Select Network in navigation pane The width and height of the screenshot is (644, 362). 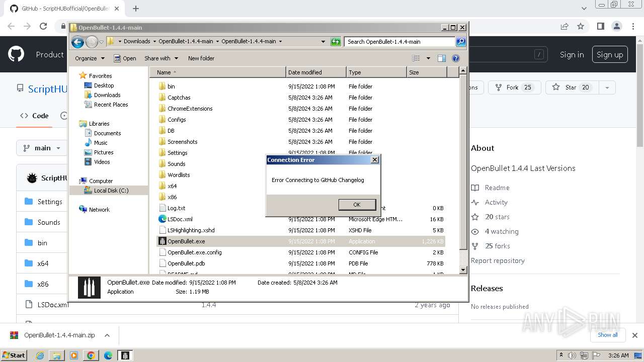[99, 210]
